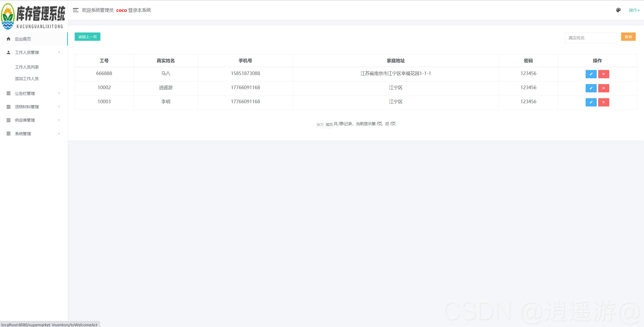Delete employee 10002 using red X
Image resolution: width=644 pixels, height=327 pixels.
tap(603, 88)
